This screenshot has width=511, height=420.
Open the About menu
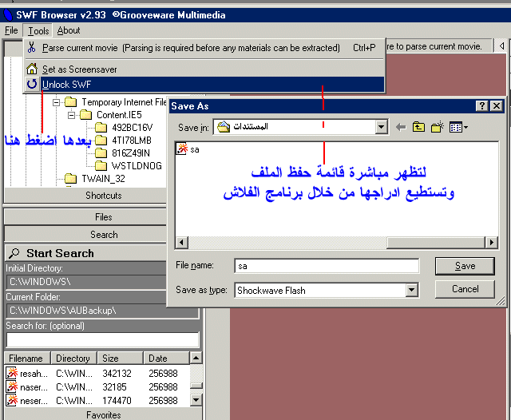69,30
